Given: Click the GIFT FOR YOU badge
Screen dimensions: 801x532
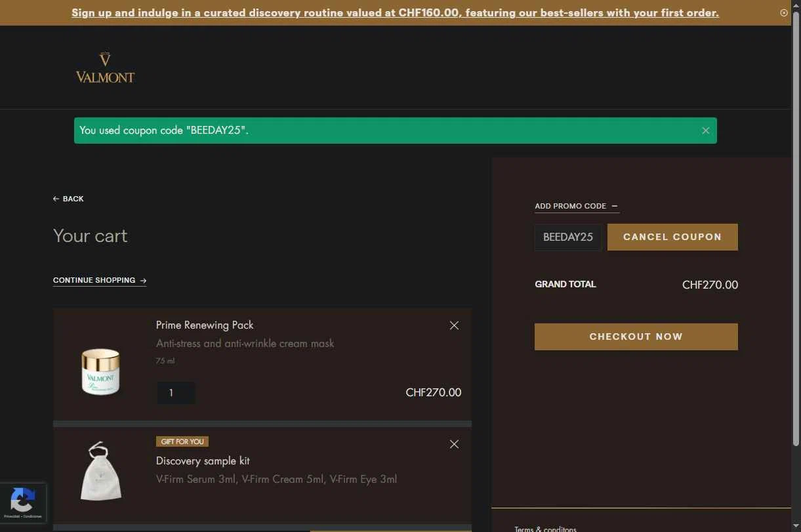Looking at the screenshot, I should coord(182,441).
